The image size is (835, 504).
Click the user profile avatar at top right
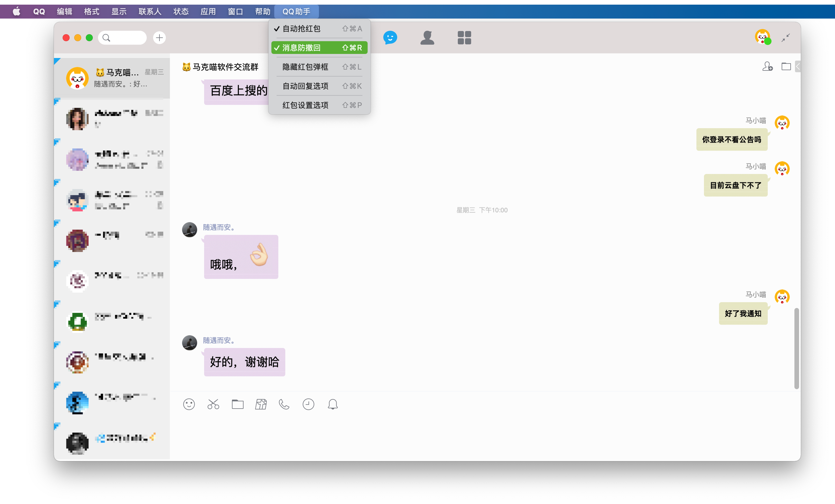763,37
